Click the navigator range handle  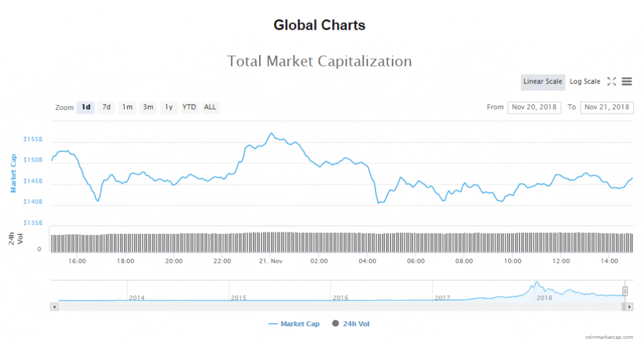pos(625,290)
